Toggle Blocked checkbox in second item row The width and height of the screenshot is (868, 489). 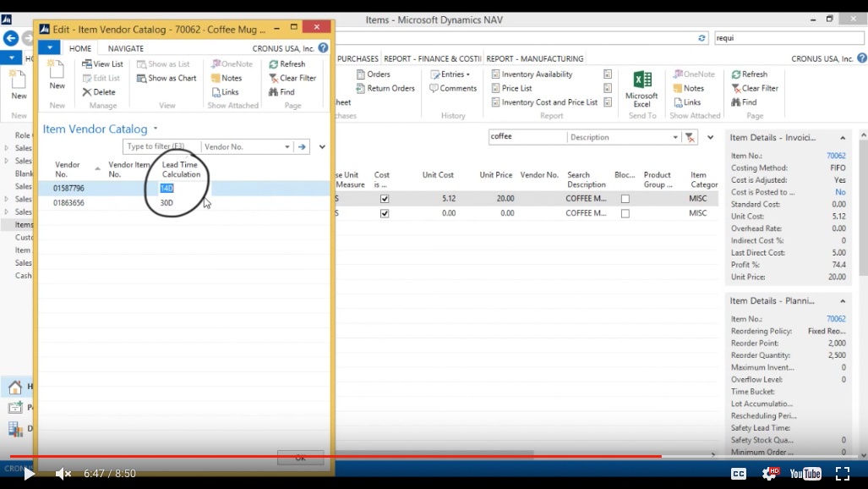click(625, 213)
